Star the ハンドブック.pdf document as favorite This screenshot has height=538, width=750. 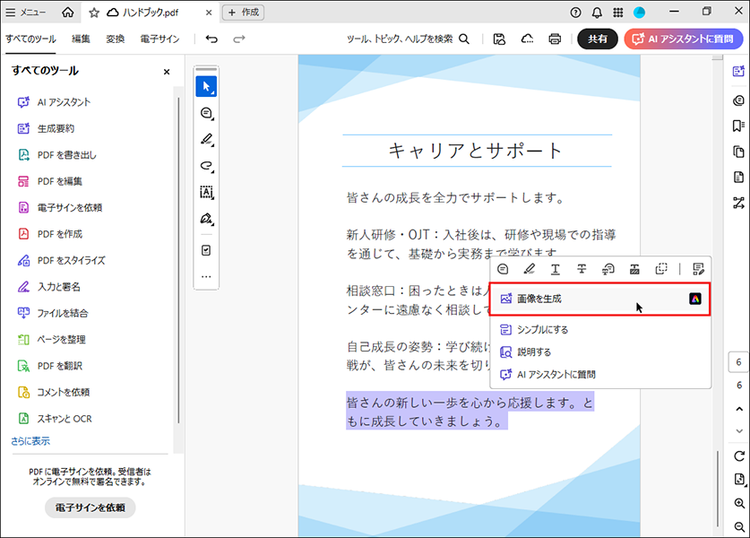(94, 12)
